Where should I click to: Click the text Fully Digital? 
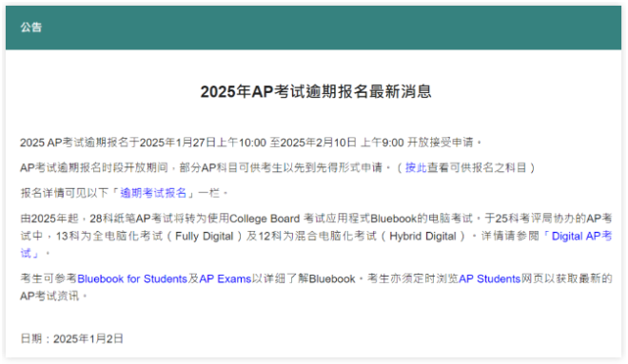tap(205, 237)
